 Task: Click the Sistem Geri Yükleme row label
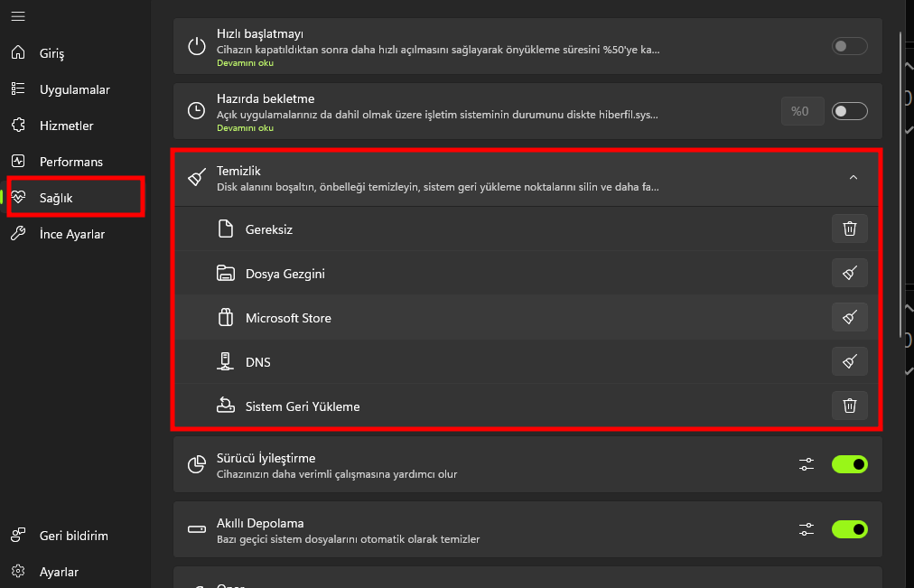click(x=303, y=406)
